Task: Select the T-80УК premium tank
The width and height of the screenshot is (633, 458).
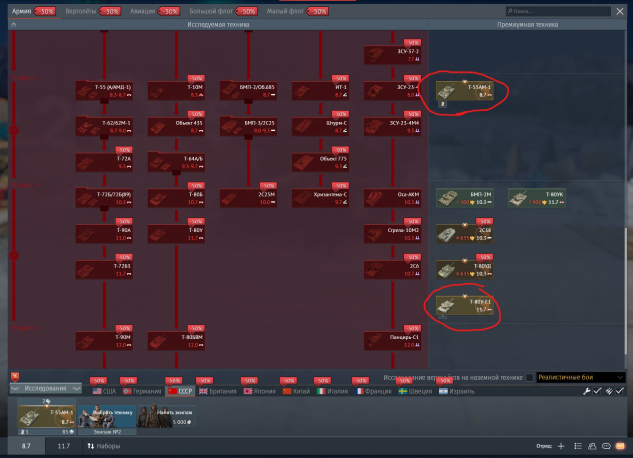Action: pos(536,198)
